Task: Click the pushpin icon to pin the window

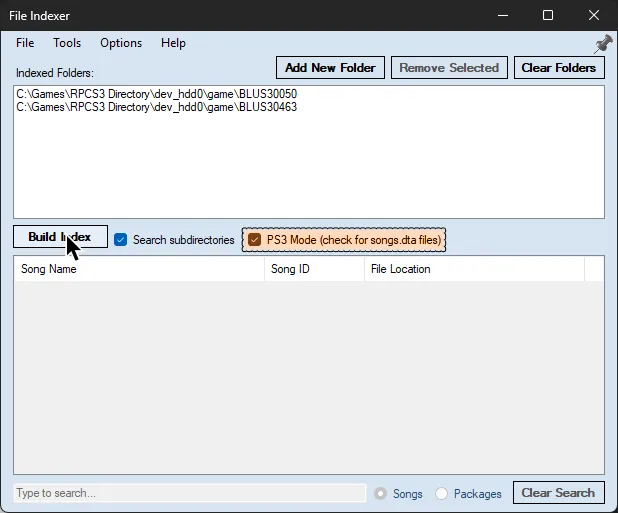Action: tap(603, 43)
